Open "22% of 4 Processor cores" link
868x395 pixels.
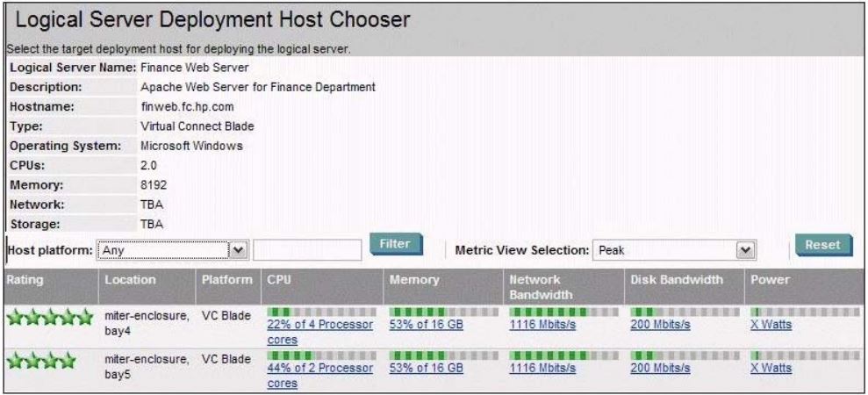320,333
